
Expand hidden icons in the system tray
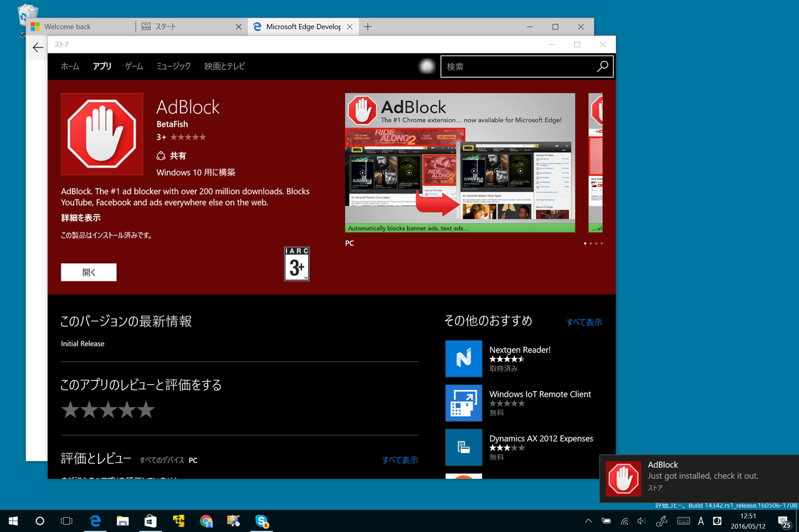pos(587,521)
